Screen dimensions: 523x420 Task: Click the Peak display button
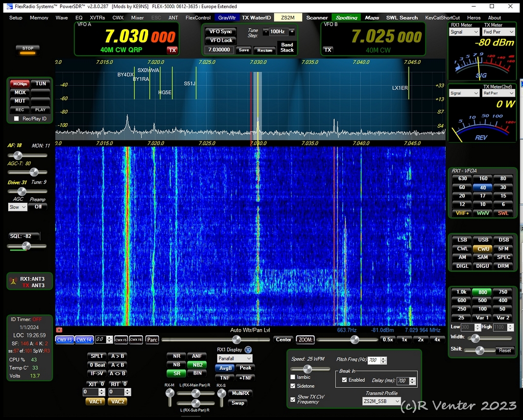(x=246, y=367)
